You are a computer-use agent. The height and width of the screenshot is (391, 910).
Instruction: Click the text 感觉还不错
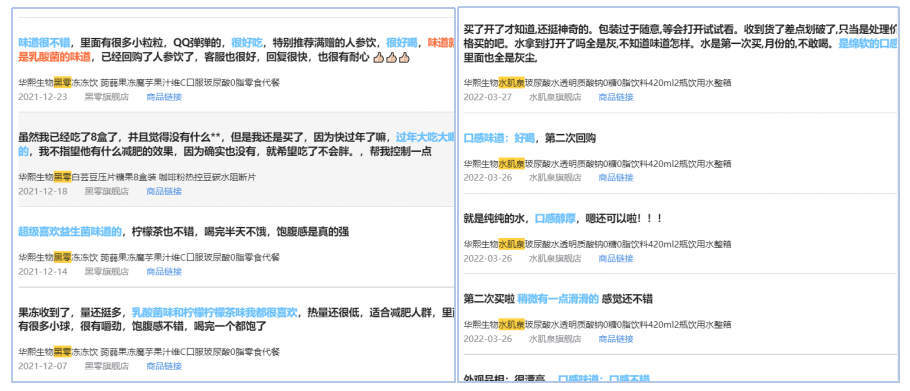tap(628, 299)
